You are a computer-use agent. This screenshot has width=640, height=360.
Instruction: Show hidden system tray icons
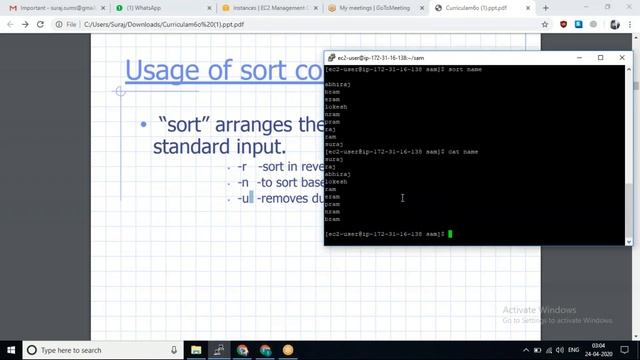pyautogui.click(x=526, y=350)
